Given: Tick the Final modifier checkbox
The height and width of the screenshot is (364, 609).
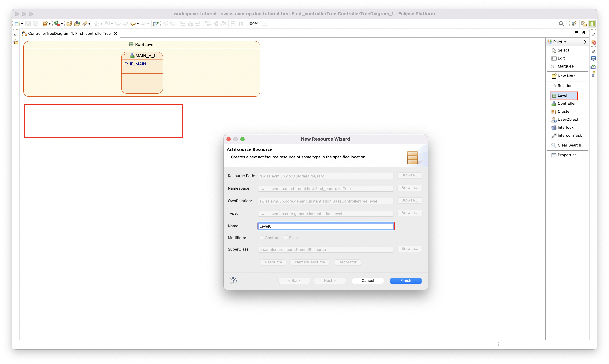Looking at the screenshot, I should 286,238.
